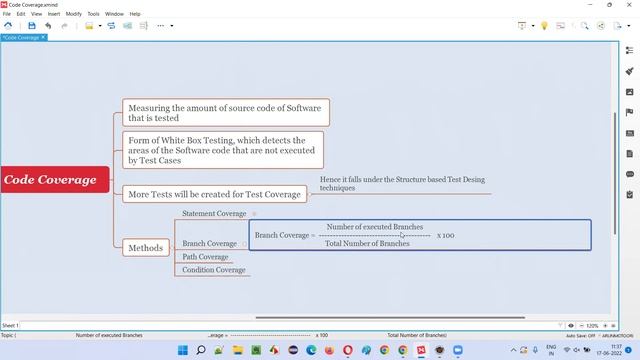Image resolution: width=640 pixels, height=360 pixels.
Task: Open the Image panel in sidebar
Action: click(629, 92)
